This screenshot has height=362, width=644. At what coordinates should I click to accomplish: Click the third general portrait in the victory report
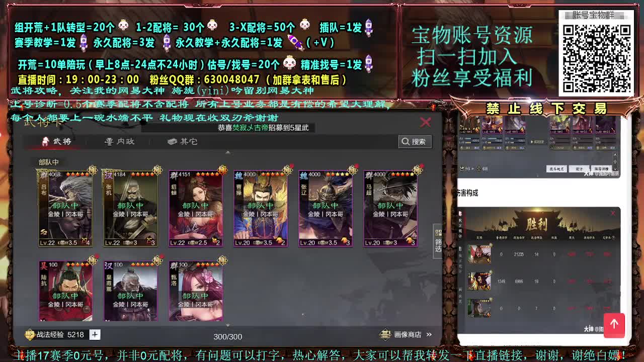[x=479, y=308]
